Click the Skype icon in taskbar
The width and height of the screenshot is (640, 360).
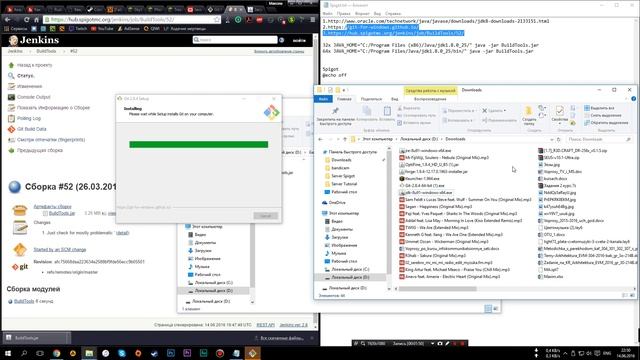[x=122, y=353]
